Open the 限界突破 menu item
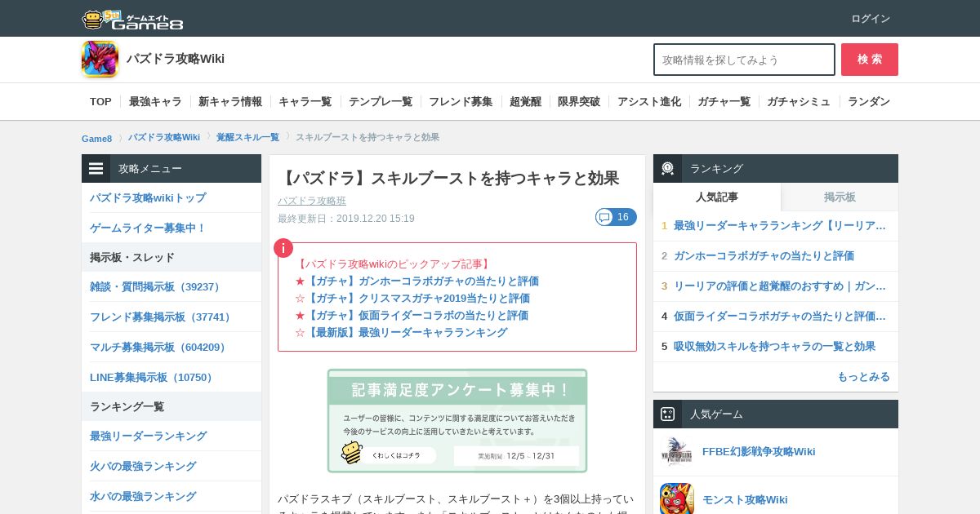 tap(579, 102)
